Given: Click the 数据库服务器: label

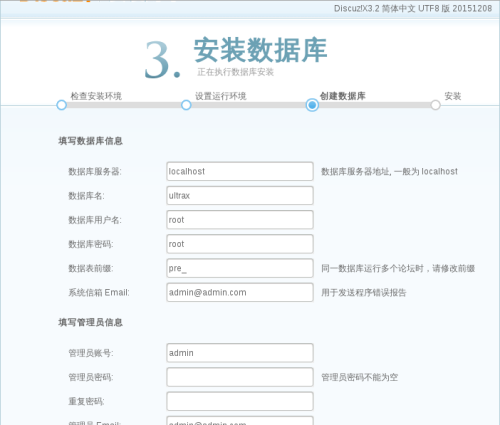Looking at the screenshot, I should pyautogui.click(x=95, y=172).
